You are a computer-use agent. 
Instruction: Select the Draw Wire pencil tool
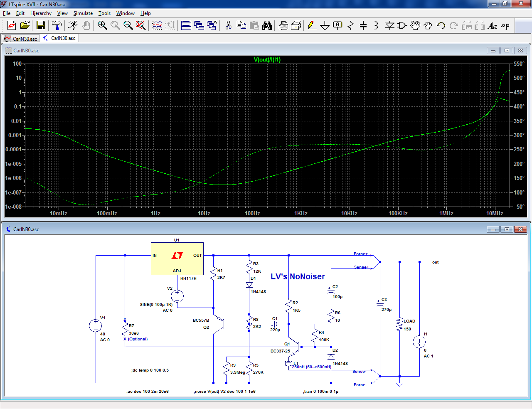(312, 26)
